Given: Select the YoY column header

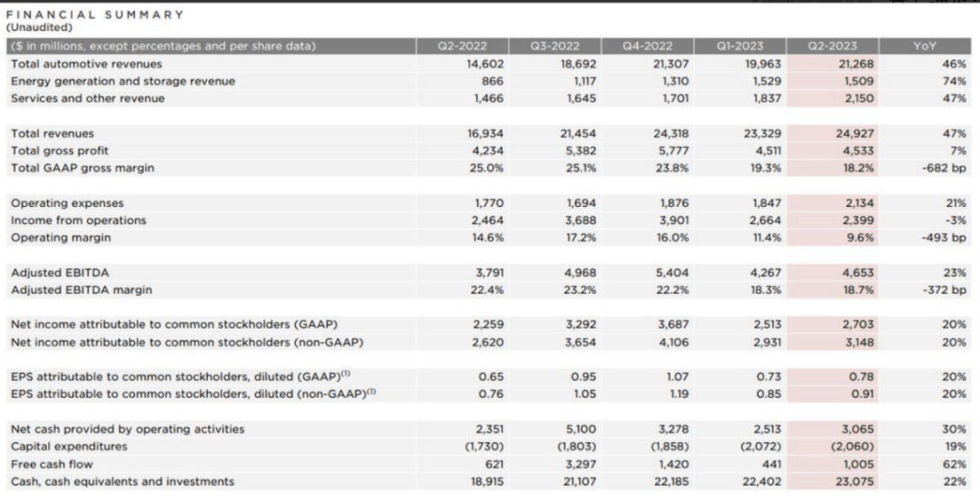Looking at the screenshot, I should tap(925, 46).
